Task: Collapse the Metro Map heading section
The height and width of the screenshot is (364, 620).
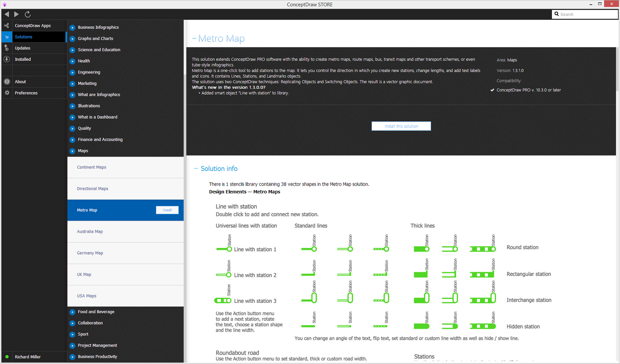Action: (x=194, y=38)
